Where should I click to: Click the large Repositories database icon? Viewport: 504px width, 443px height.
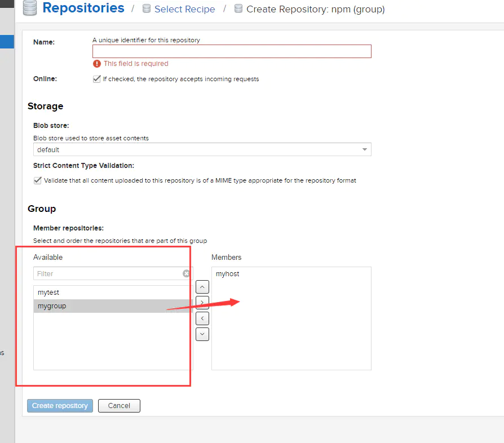click(x=29, y=8)
